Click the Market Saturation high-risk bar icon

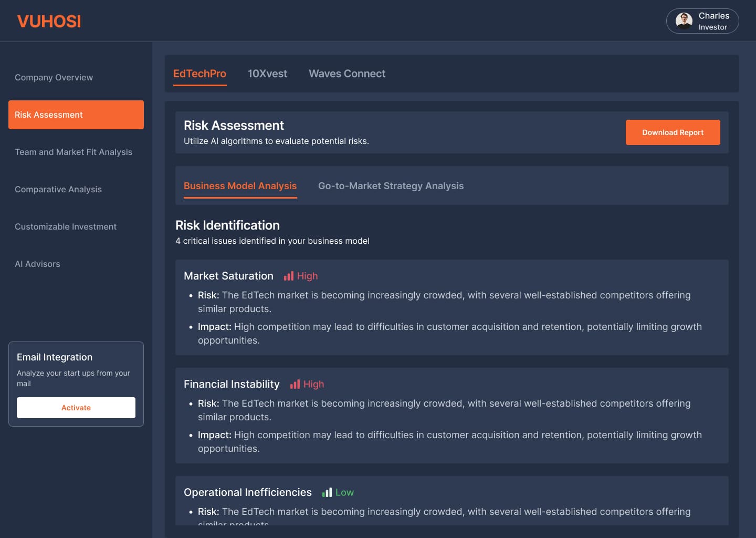[x=289, y=276]
